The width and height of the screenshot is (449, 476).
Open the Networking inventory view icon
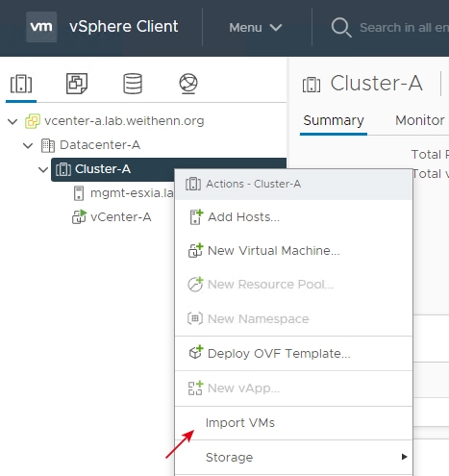pos(188,84)
